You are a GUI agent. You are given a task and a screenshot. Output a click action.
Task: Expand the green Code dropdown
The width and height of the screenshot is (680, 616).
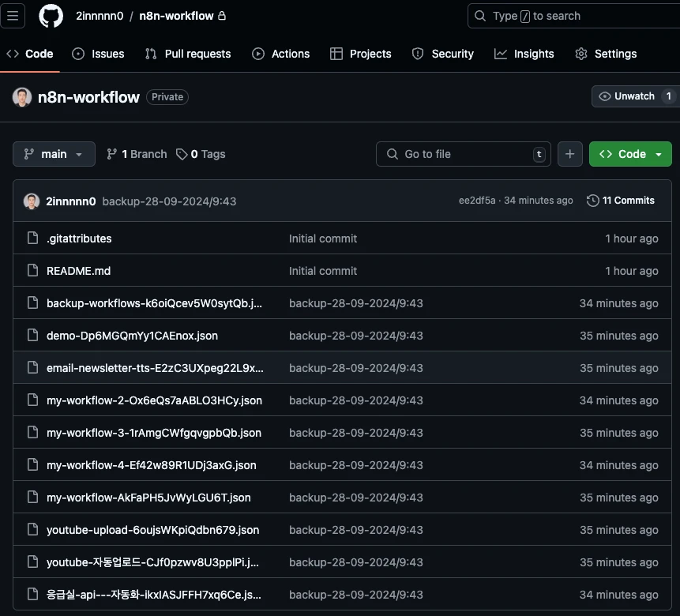pyautogui.click(x=630, y=154)
